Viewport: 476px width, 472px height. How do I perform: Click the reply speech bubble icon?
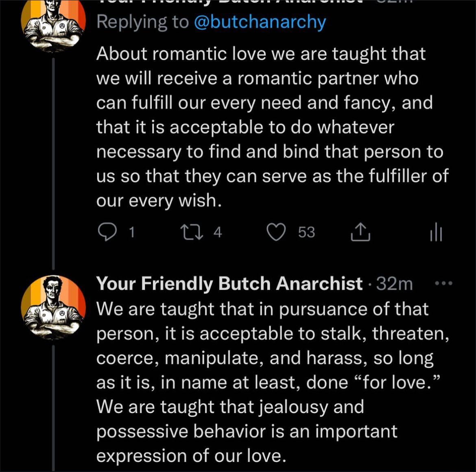pos(107,232)
